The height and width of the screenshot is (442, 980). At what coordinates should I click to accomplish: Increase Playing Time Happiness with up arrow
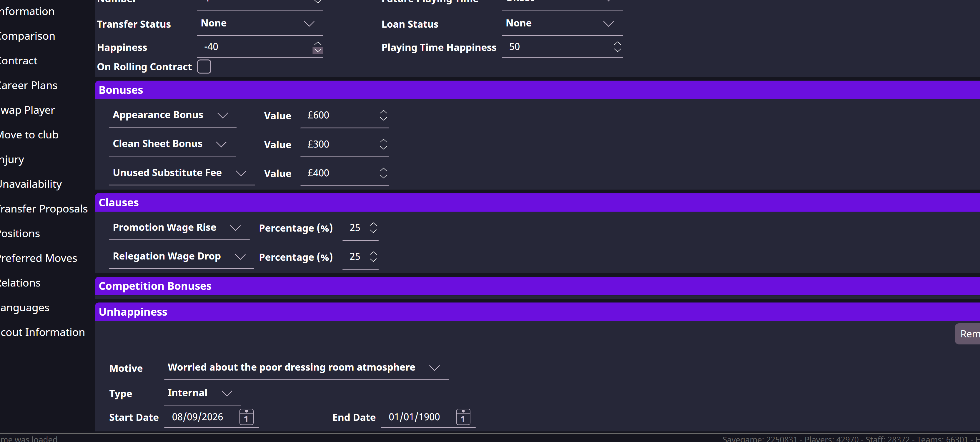point(617,43)
